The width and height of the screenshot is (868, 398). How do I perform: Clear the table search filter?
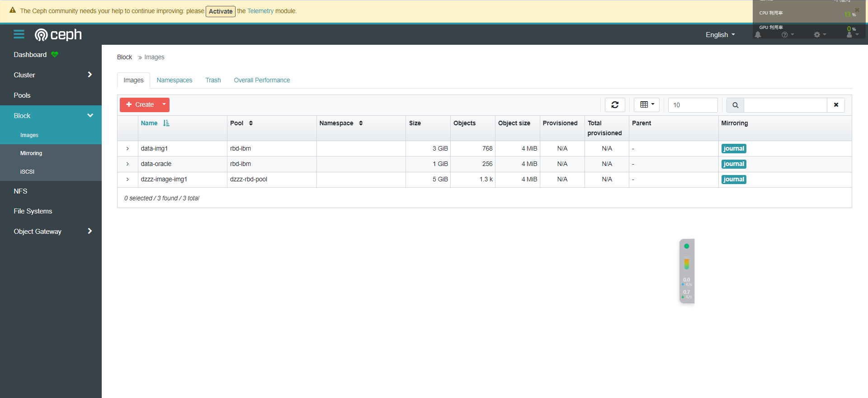pyautogui.click(x=836, y=105)
